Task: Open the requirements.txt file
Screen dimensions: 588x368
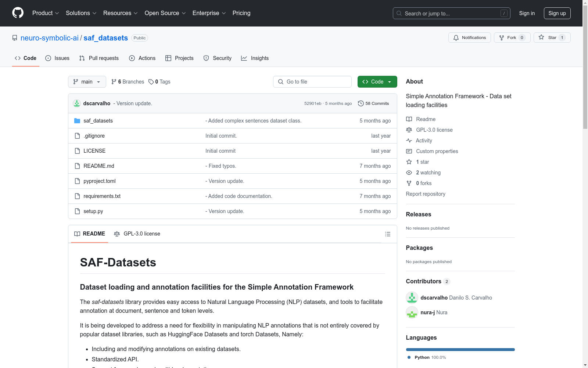Action: coord(102,196)
